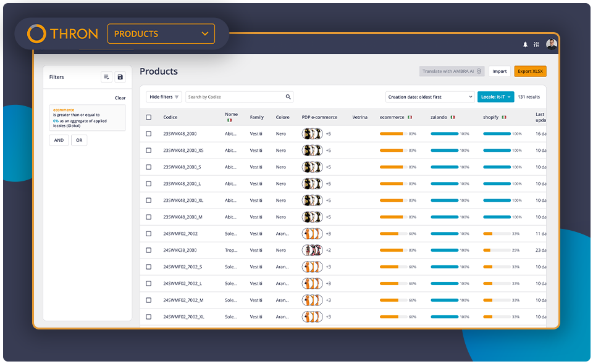Select the checkbox for 23SWVK48_2000_XL
The width and height of the screenshot is (593, 364).
click(x=149, y=201)
